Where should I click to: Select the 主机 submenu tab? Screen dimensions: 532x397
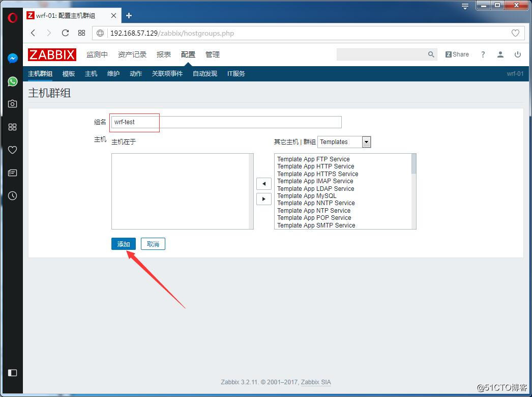point(91,74)
